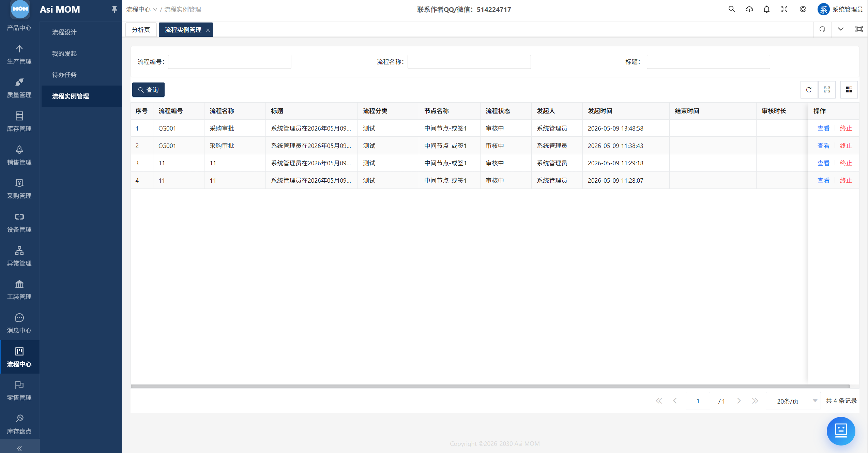Go to next page arrow
Image resolution: width=868 pixels, height=453 pixels.
[739, 401]
